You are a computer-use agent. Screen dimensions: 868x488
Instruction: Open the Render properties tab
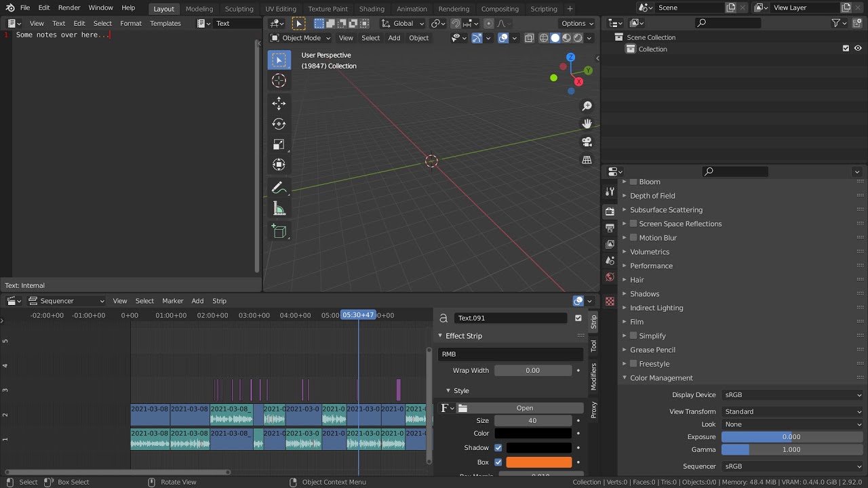pyautogui.click(x=610, y=211)
